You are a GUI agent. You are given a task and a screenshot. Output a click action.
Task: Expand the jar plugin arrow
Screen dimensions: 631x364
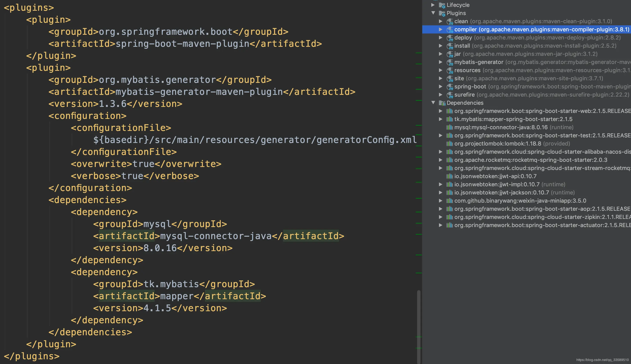(441, 54)
